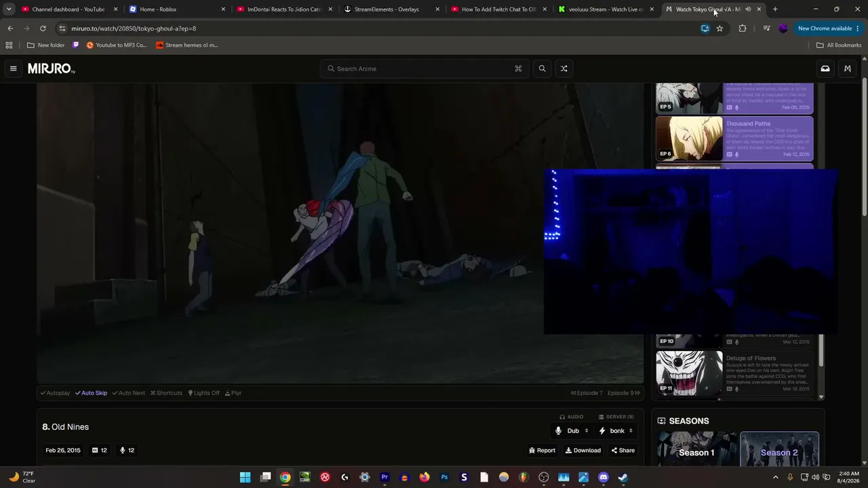This screenshot has height=488, width=868.
Task: Open Steam from the taskbar
Action: [x=623, y=477]
